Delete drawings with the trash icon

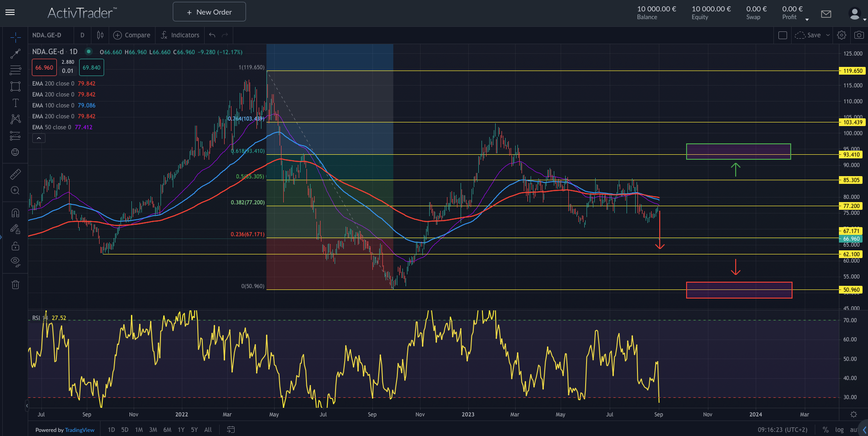[x=15, y=285]
